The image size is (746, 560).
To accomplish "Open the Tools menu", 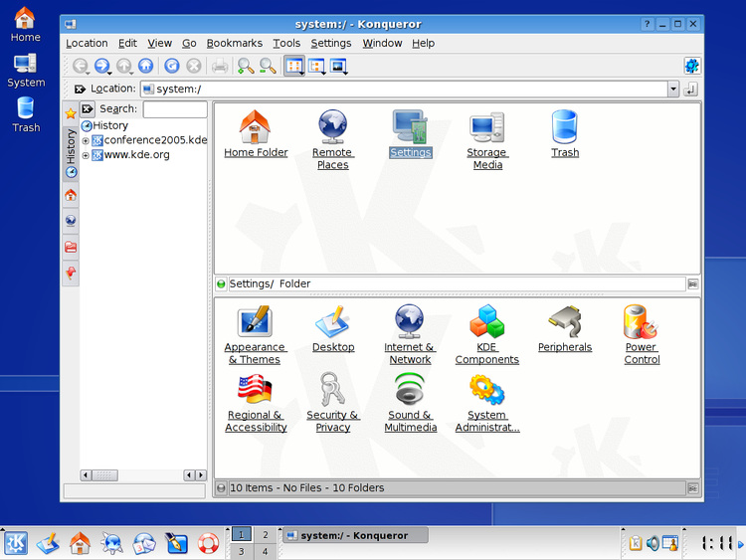I will (x=286, y=44).
